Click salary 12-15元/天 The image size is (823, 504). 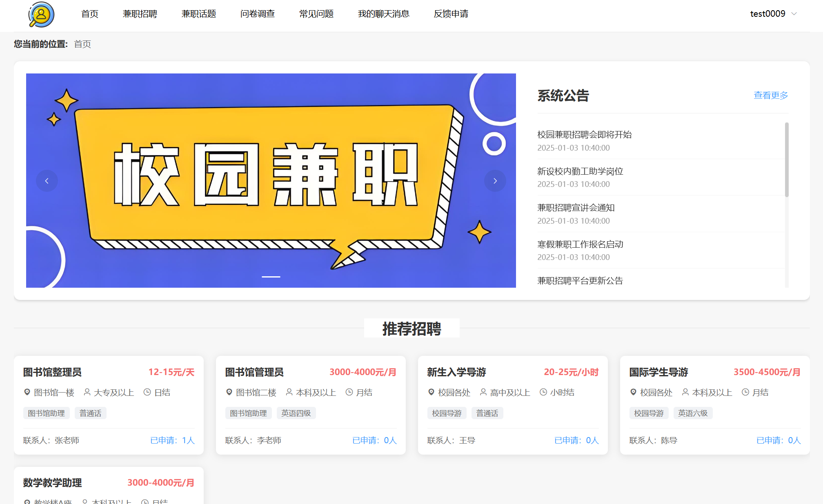pyautogui.click(x=171, y=372)
